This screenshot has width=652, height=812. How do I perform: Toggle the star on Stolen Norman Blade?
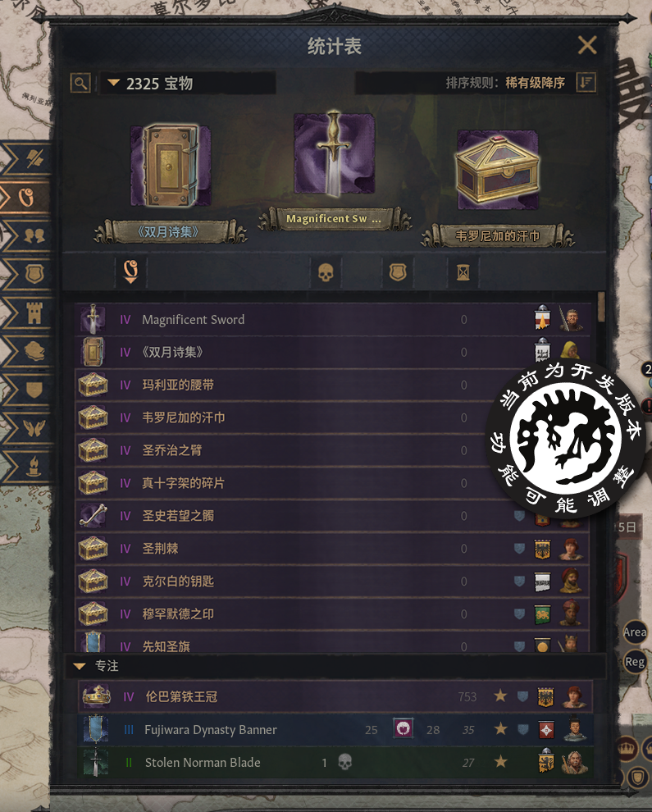tap(500, 762)
